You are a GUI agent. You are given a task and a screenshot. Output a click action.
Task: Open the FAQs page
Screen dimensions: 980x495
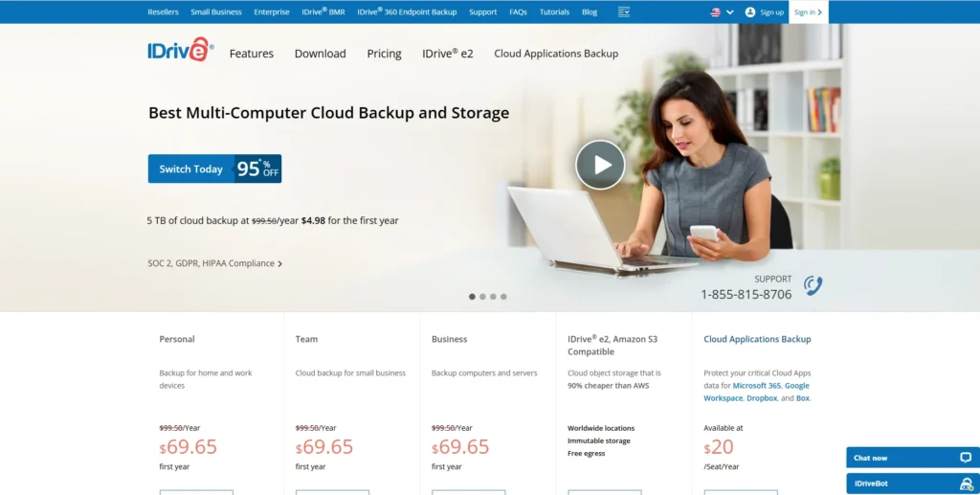[x=518, y=11]
